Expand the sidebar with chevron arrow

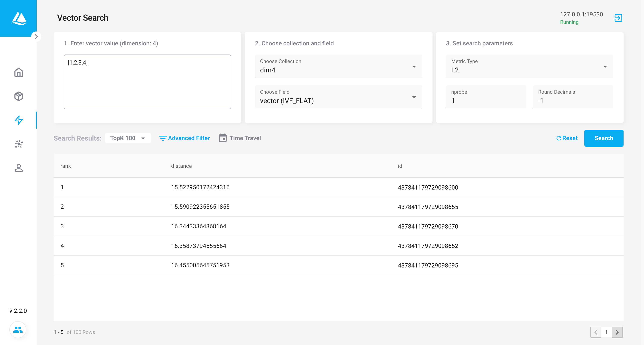click(36, 37)
